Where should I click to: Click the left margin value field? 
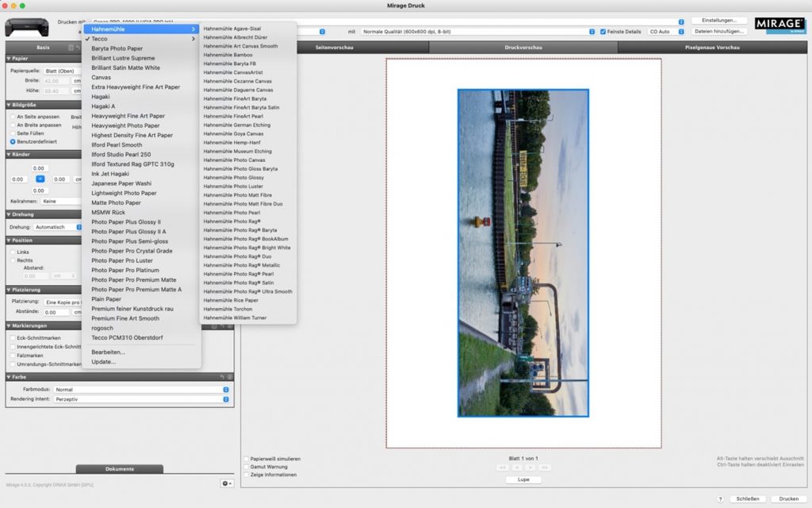[x=18, y=179]
